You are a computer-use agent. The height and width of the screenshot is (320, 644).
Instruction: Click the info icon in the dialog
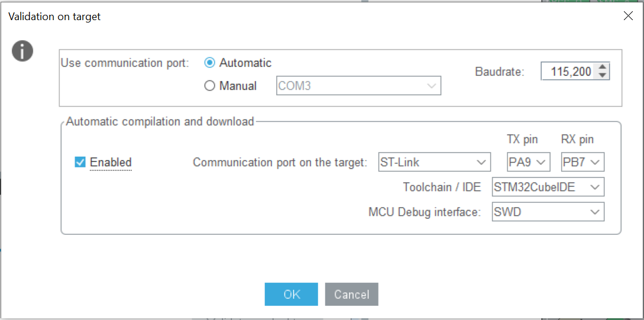coord(22,51)
